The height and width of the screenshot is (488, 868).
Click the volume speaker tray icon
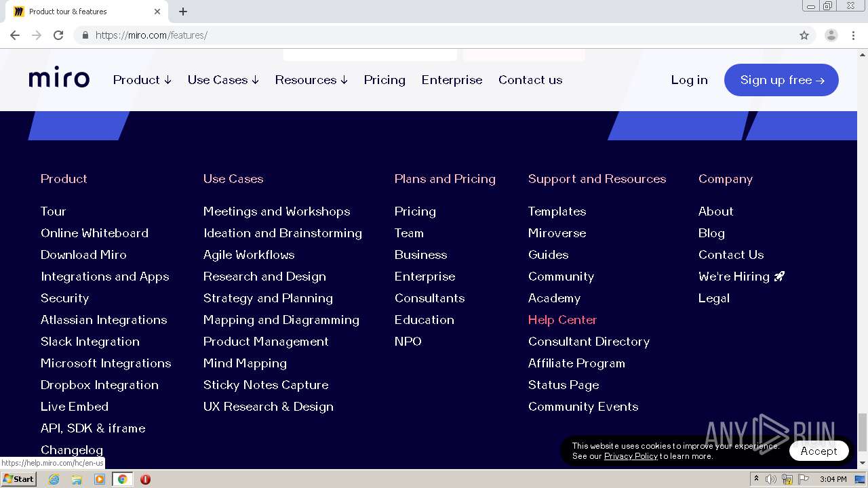[771, 479]
